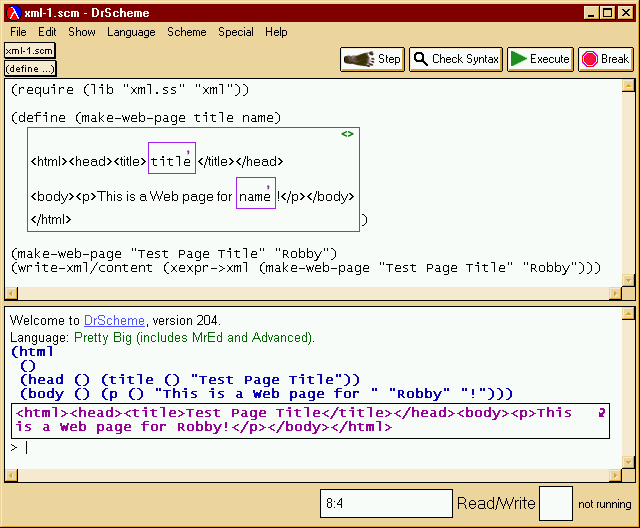Click interactions pane scroll right arrow

point(615,475)
